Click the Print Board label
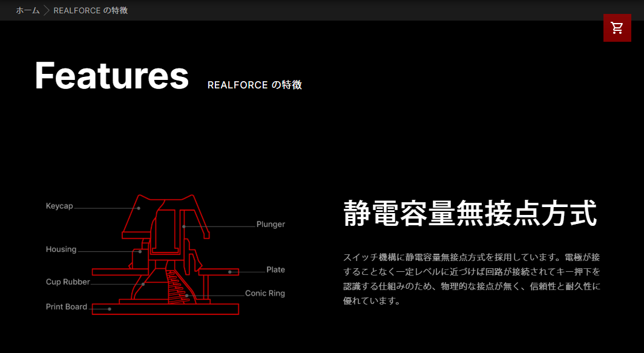This screenshot has height=353, width=644. [x=67, y=306]
